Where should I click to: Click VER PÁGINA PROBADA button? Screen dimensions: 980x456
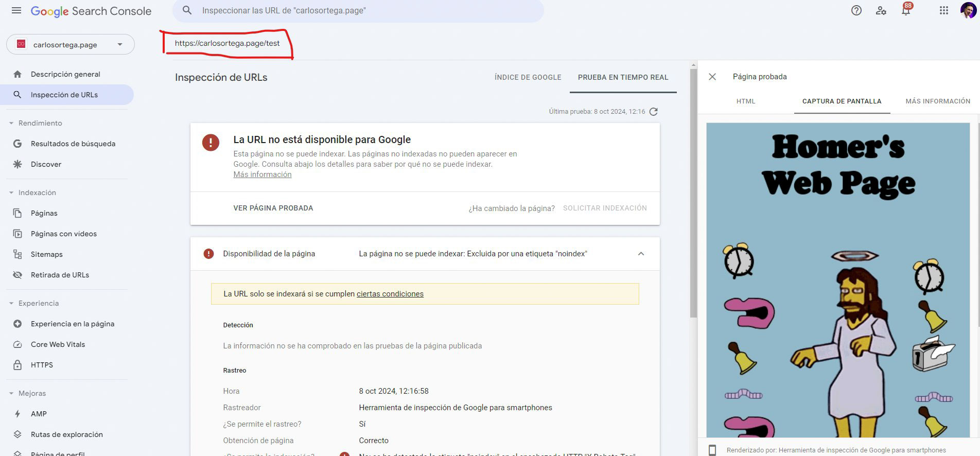273,208
